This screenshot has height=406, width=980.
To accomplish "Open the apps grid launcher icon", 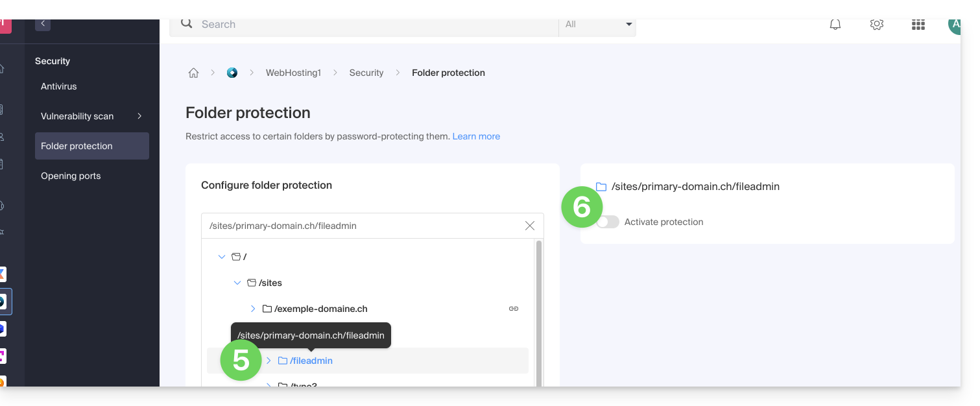I will 918,25.
